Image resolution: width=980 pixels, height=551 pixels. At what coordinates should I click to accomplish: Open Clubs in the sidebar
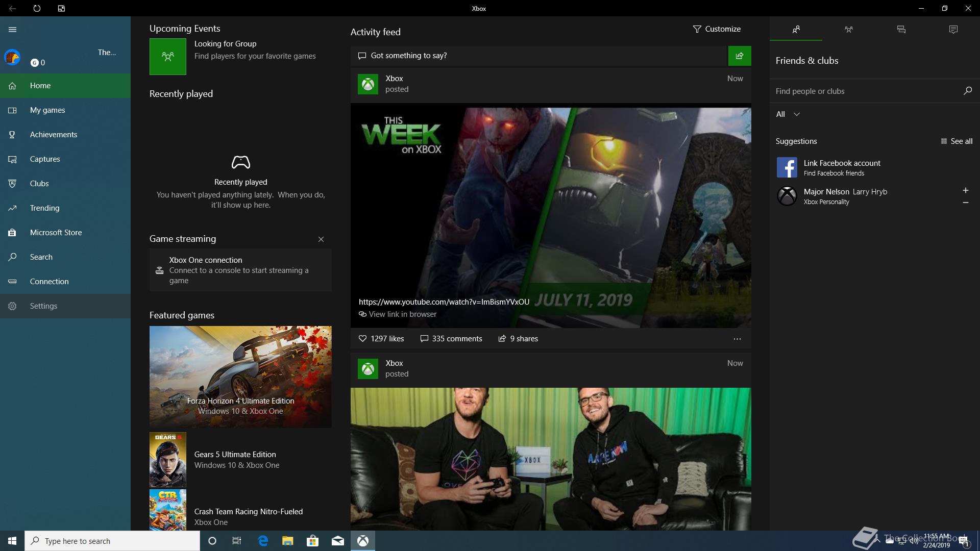pyautogui.click(x=65, y=184)
